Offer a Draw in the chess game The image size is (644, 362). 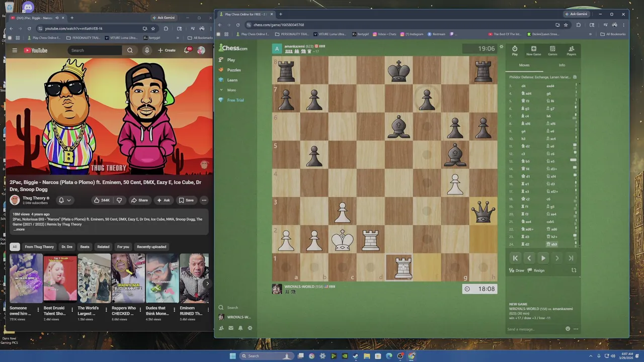(x=517, y=270)
